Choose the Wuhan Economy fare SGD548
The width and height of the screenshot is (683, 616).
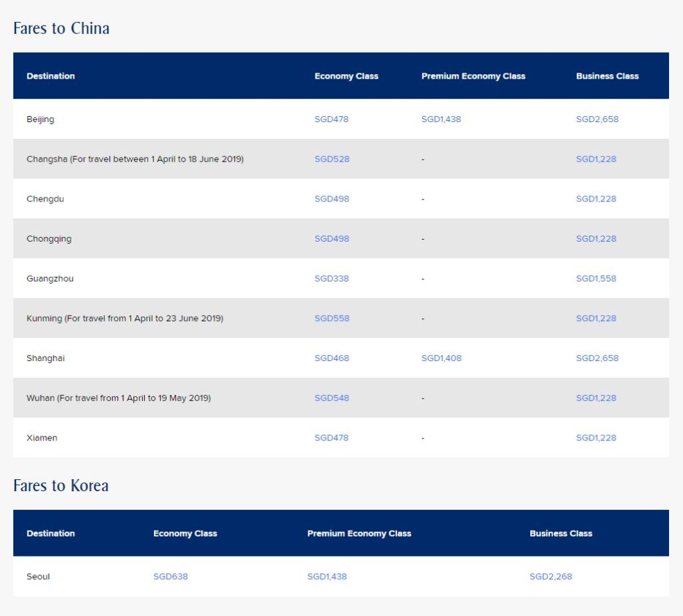click(331, 398)
